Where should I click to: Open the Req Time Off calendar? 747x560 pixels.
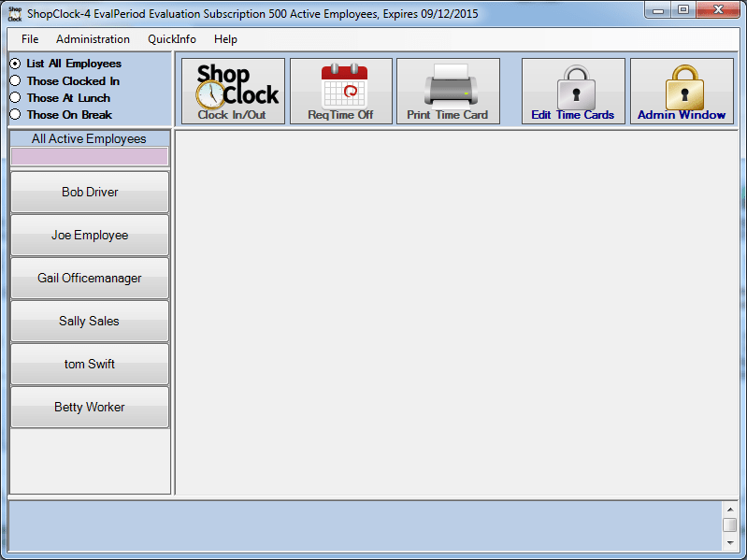[x=341, y=91]
